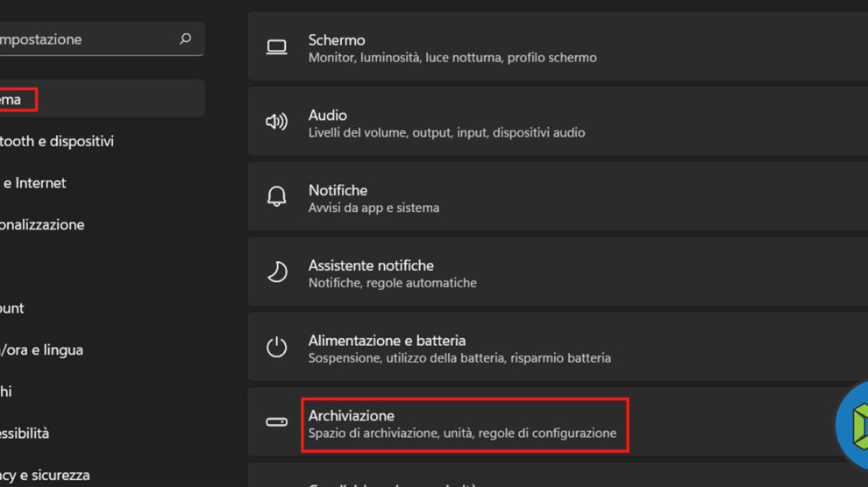Open Data/ora e lingua settings
The width and height of the screenshot is (868, 487).
tap(42, 349)
